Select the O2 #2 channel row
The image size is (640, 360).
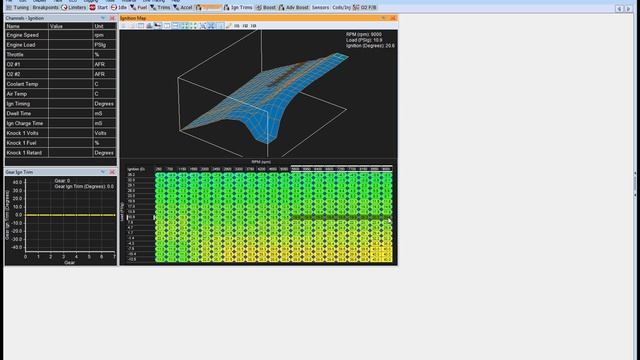[x=60, y=74]
